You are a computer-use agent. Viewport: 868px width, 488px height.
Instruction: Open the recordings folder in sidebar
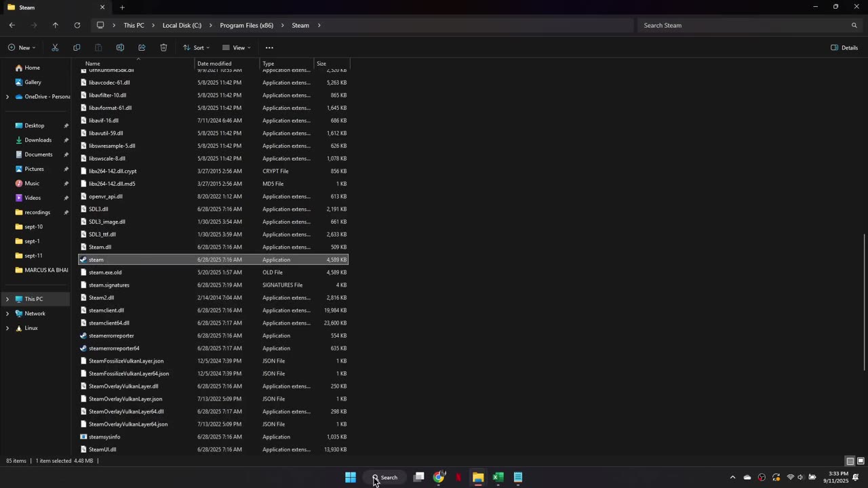(37, 212)
